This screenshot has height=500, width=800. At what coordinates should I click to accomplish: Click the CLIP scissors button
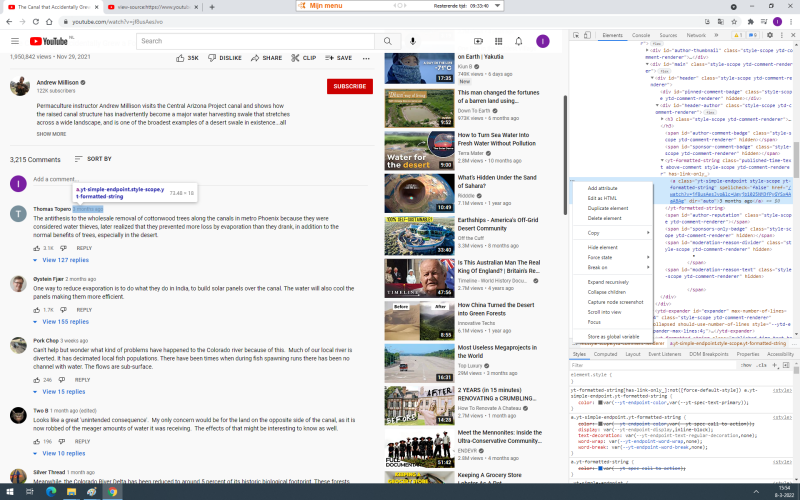pos(296,58)
